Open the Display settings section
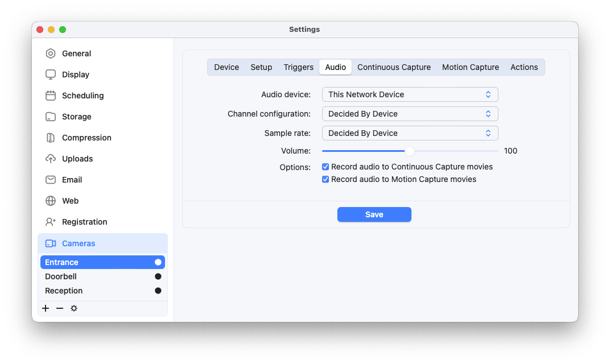Screen dimensions: 610x364 (x=75, y=74)
